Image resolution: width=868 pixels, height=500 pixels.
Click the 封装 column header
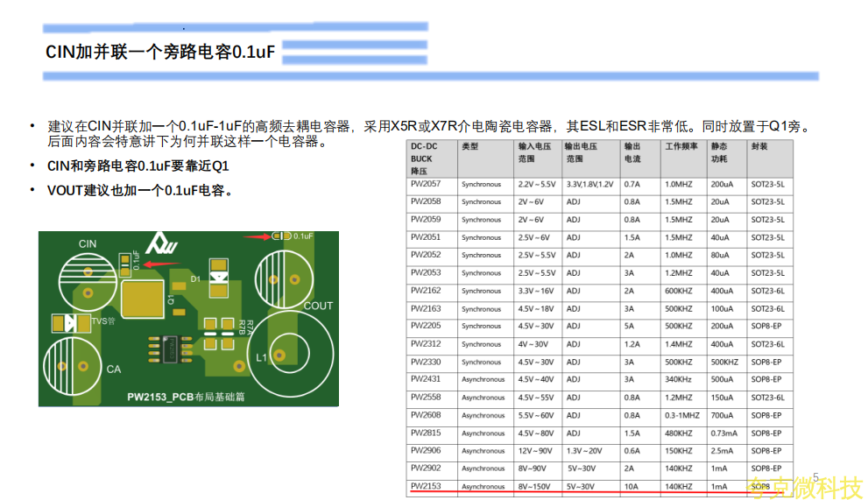759,147
